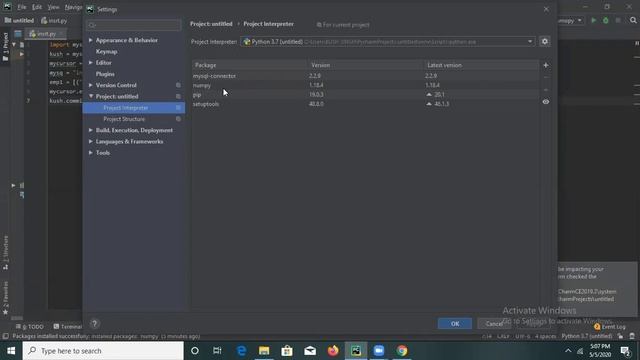Screen dimensions: 640x360
Task: Open the Mail app from the taskbar
Action: [x=310, y=351]
